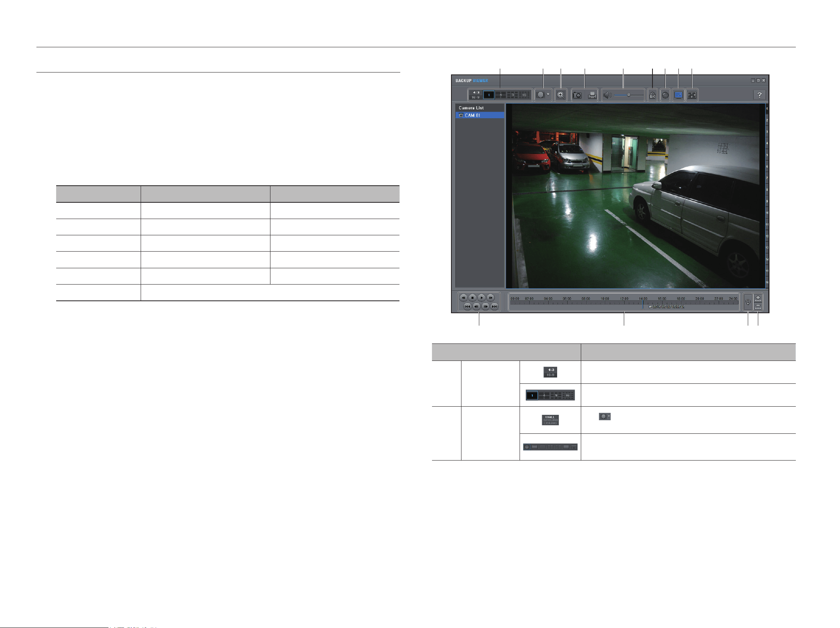Print the current screen image
The height and width of the screenshot is (628, 840).
592,95
